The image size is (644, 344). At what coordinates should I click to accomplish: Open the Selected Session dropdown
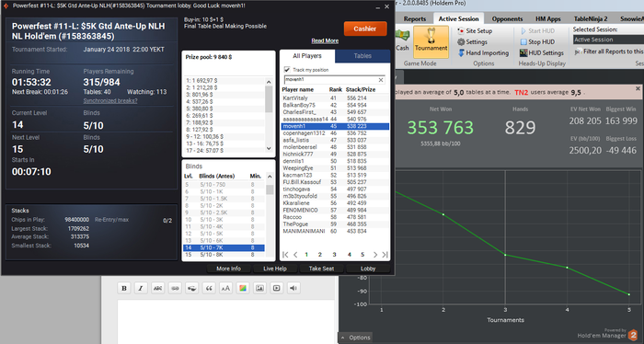[x=608, y=40]
